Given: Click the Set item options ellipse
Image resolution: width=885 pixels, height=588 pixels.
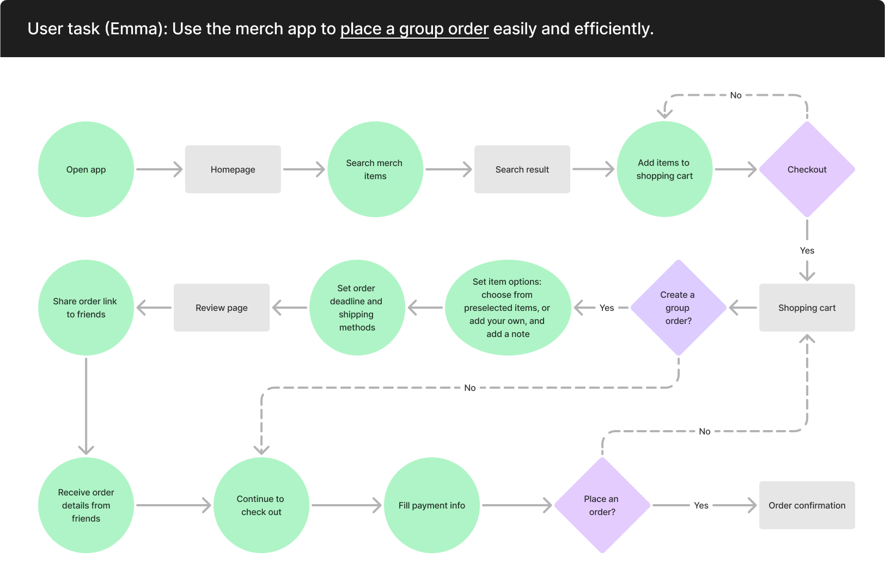Looking at the screenshot, I should tap(508, 308).
